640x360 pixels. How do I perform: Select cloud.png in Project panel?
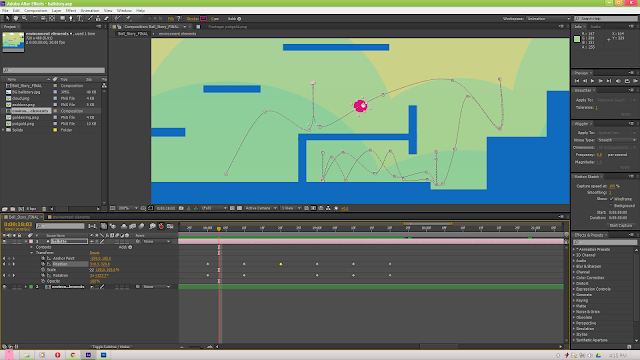(x=20, y=98)
